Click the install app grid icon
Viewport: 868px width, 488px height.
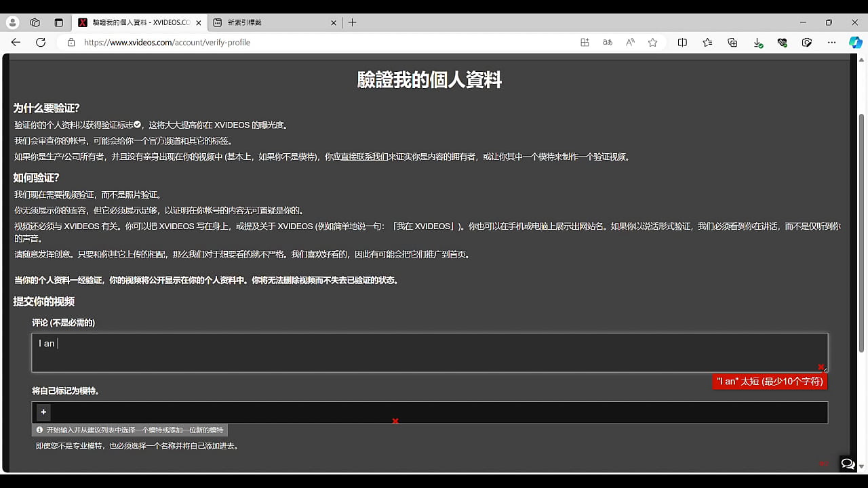tap(585, 42)
